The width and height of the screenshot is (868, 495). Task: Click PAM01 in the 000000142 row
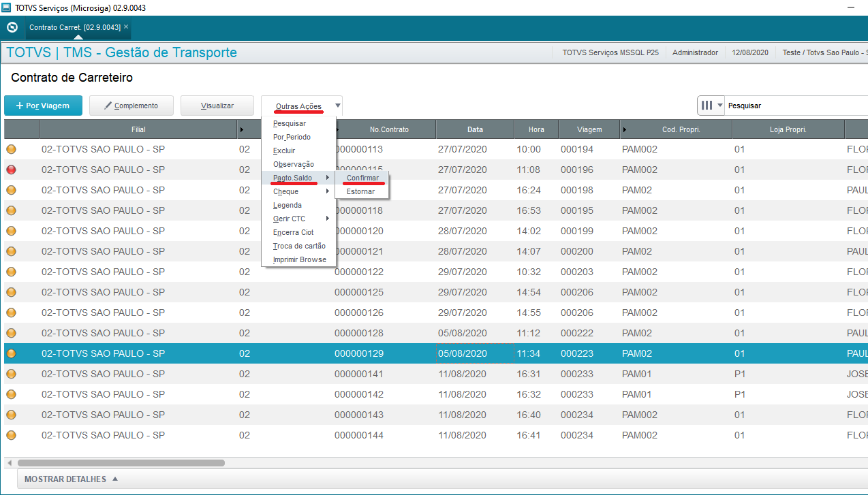(x=637, y=394)
